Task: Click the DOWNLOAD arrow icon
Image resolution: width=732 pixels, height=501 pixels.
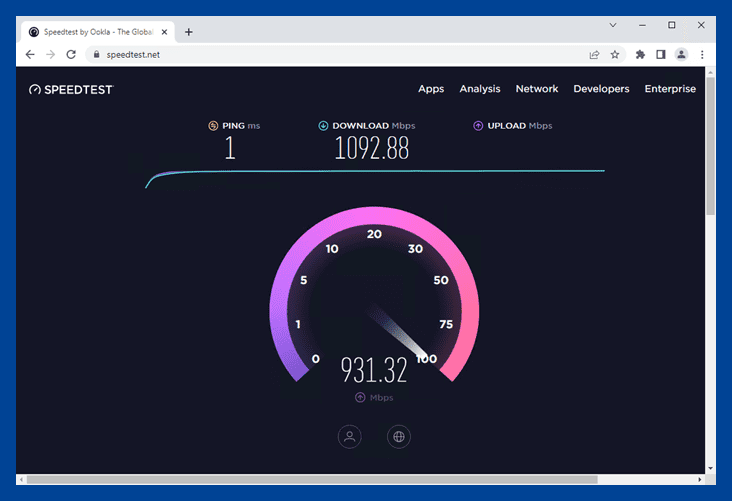Action: (323, 126)
